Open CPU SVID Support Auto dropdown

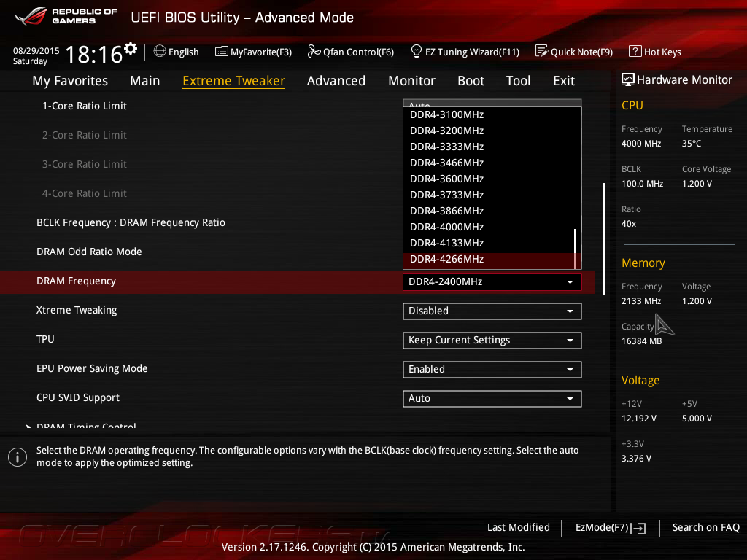[492, 399]
